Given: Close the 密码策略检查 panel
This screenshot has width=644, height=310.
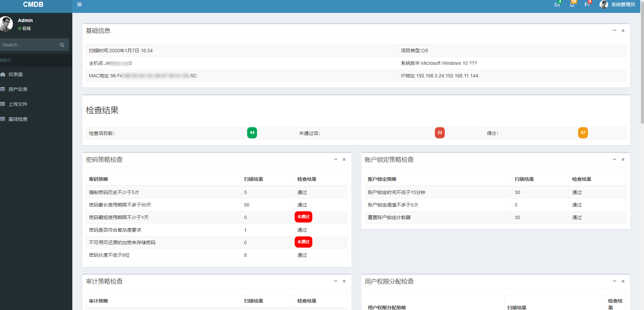Looking at the screenshot, I should point(344,159).
